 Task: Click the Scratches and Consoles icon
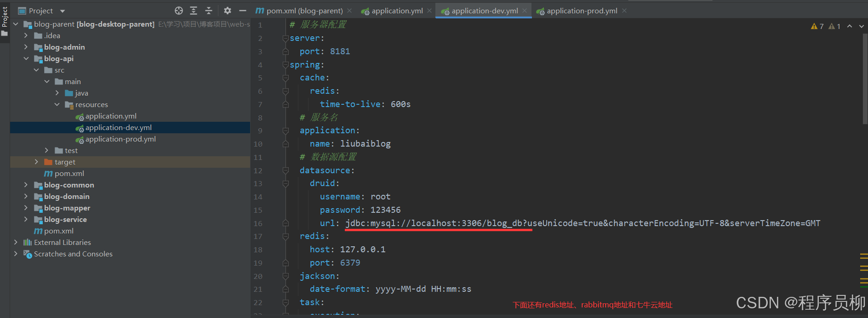coord(28,254)
